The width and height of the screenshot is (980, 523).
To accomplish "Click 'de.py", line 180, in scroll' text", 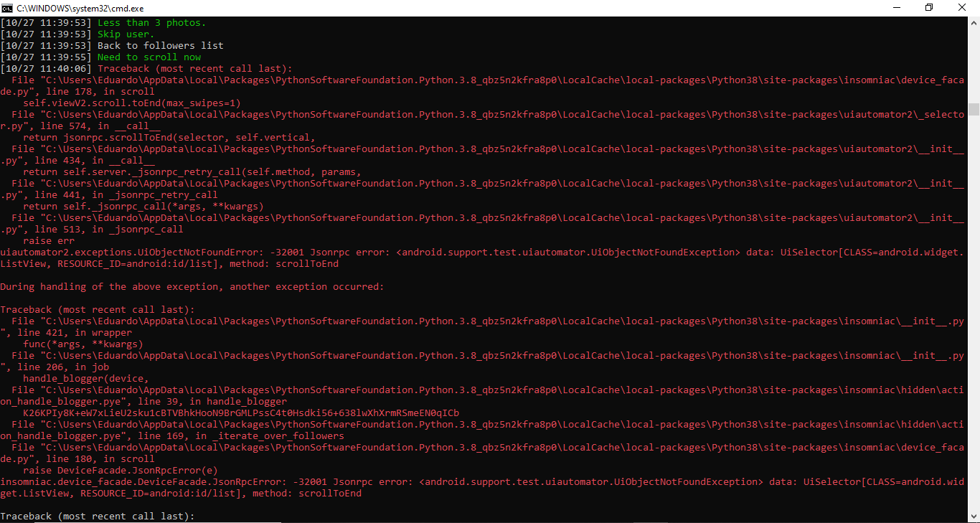I will [x=77, y=459].
